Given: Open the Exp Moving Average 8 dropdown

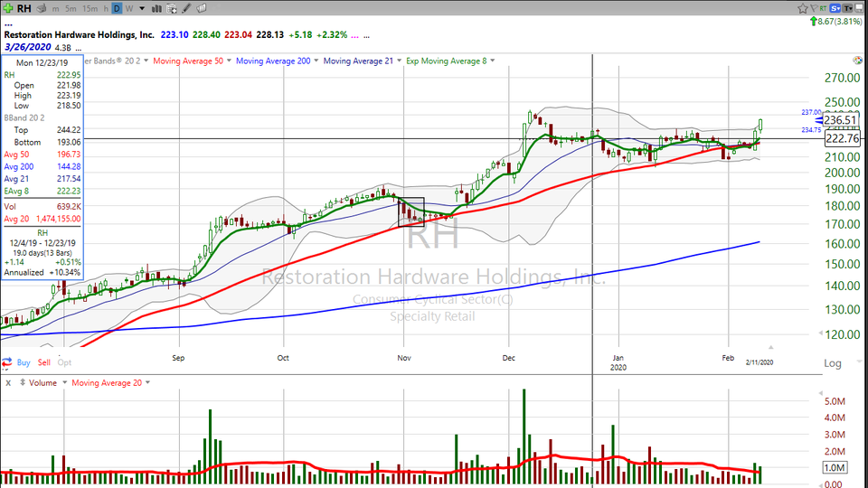Looking at the screenshot, I should pyautogui.click(x=492, y=61).
